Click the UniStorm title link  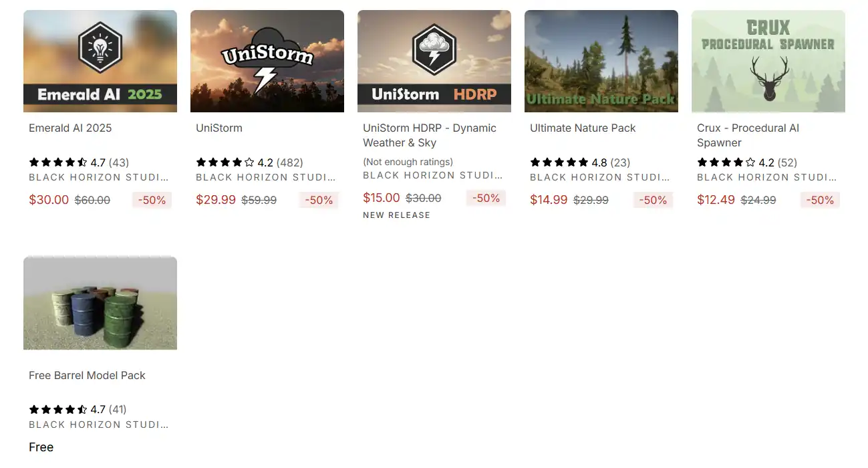(219, 128)
